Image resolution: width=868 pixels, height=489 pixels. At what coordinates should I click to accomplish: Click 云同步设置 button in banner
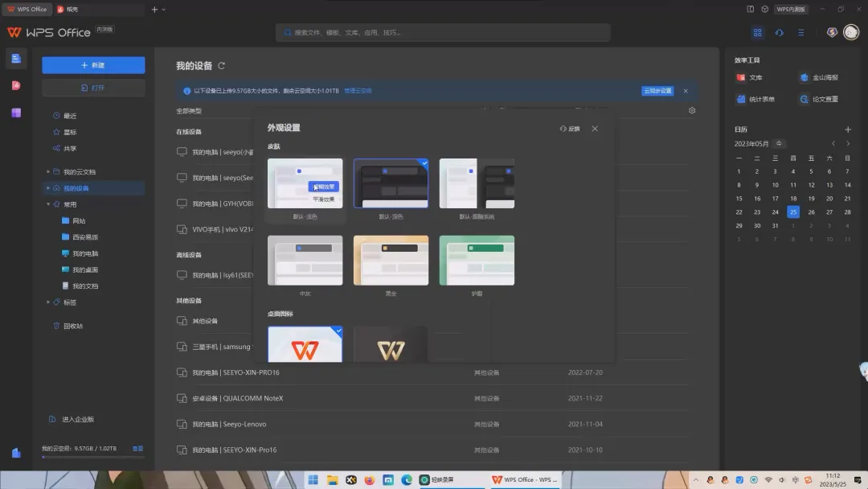click(657, 91)
